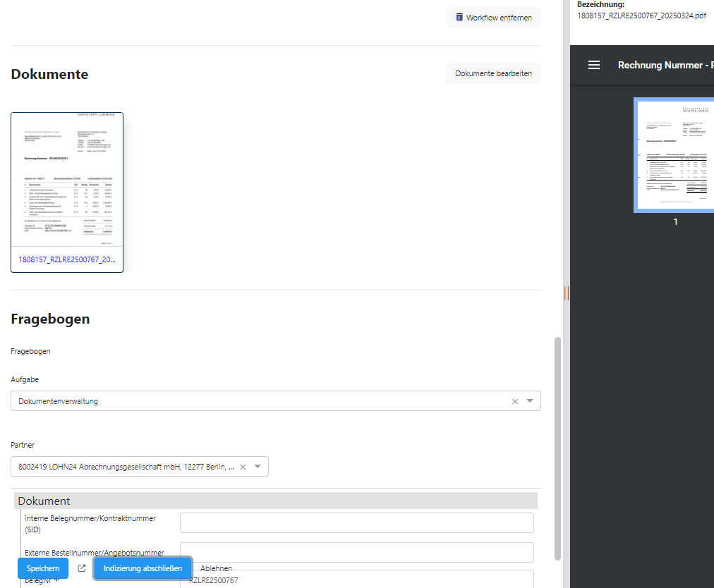Expand the Aufgabe dropdown arrow
Viewport: 714px width, 588px height.
pos(530,401)
